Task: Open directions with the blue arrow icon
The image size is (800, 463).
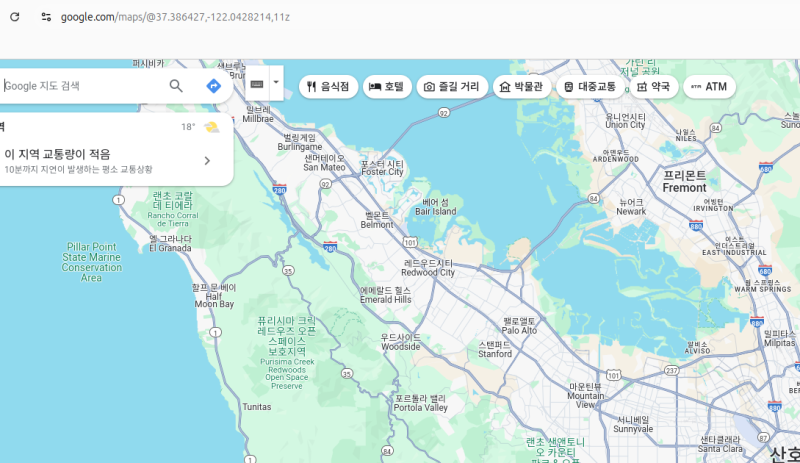Action: pyautogui.click(x=213, y=86)
